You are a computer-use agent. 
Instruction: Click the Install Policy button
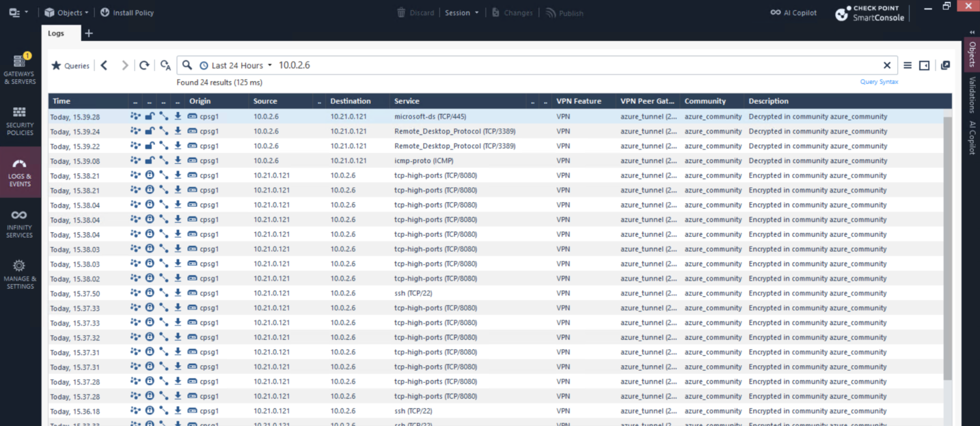coord(127,12)
